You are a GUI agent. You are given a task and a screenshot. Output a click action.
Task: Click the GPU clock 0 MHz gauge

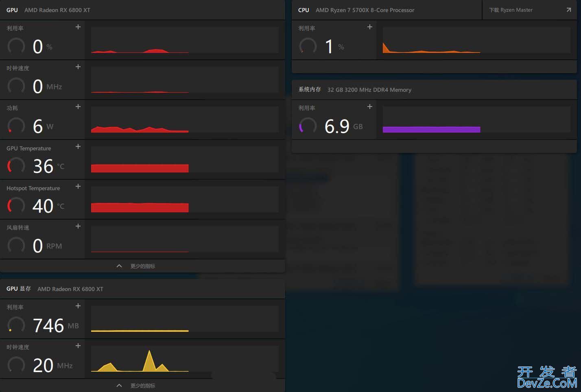16,86
